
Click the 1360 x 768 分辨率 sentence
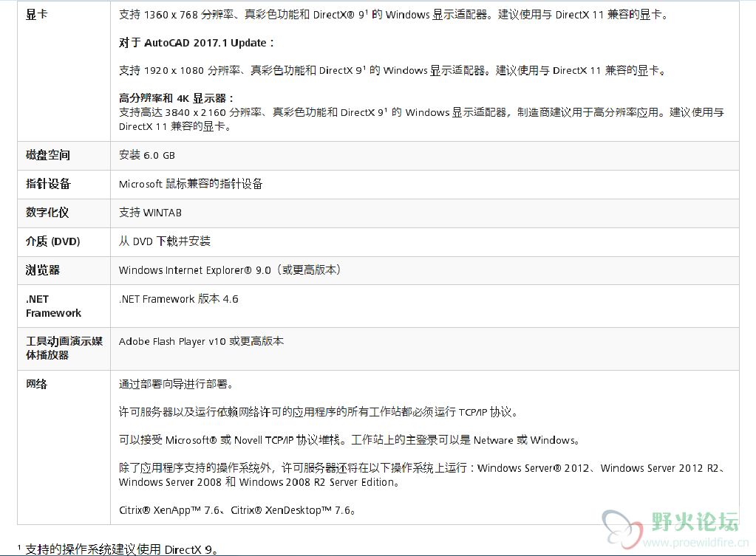coord(394,15)
